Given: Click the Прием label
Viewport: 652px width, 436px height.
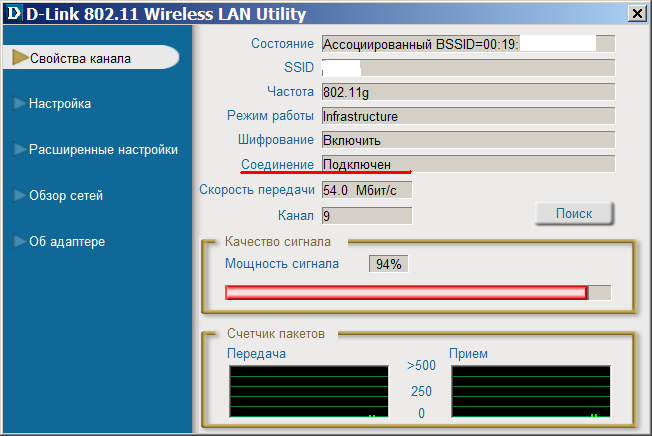Looking at the screenshot, I should point(468,354).
